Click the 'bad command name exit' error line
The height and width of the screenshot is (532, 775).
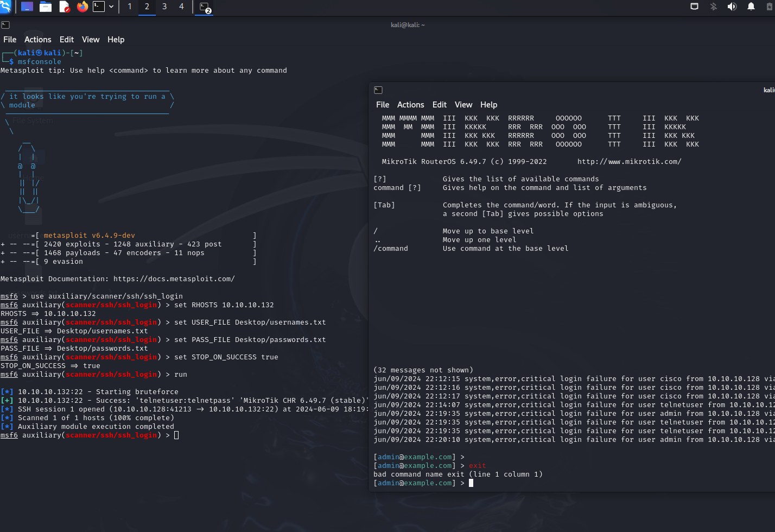[x=458, y=474]
